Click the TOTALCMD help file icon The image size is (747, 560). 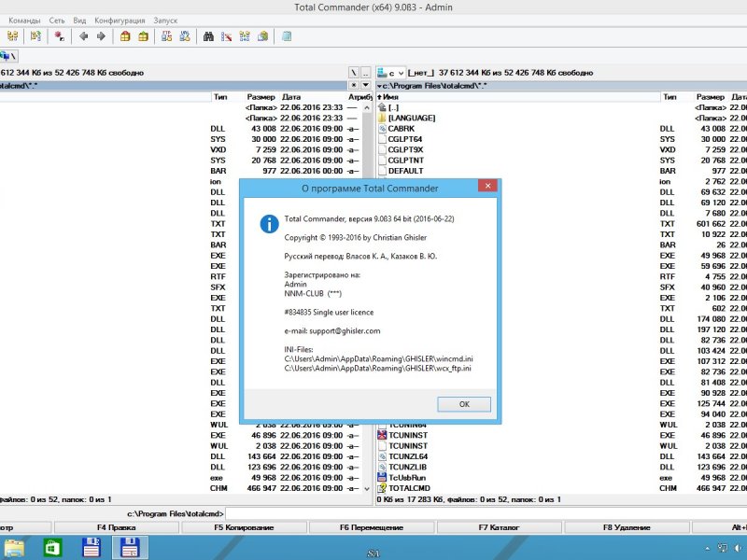[382, 488]
